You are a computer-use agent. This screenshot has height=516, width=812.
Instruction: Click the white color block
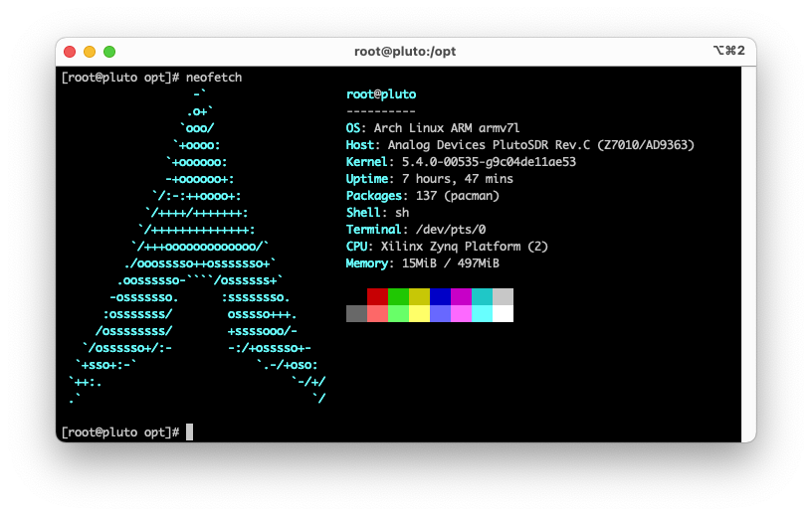pos(503,313)
